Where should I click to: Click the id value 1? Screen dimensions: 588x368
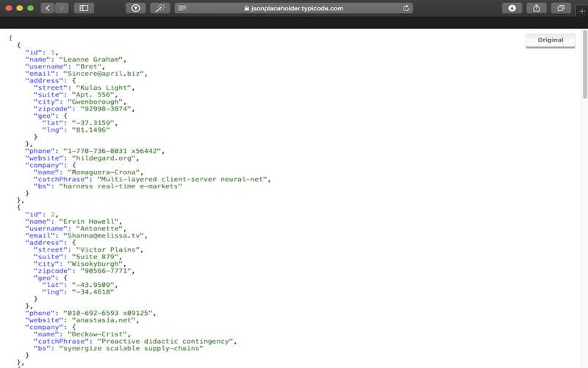(53, 52)
